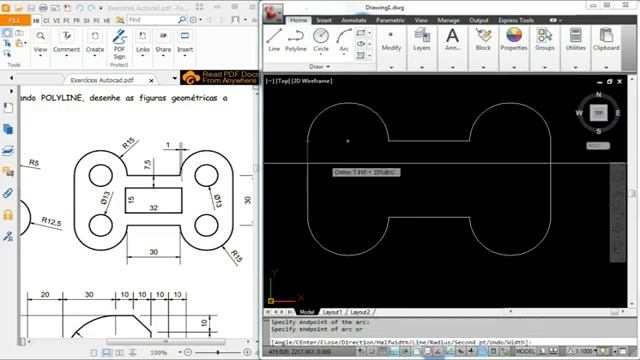640x360 pixels.
Task: Click the print icon in PDF reader toolbar
Action: pyautogui.click(x=43, y=8)
